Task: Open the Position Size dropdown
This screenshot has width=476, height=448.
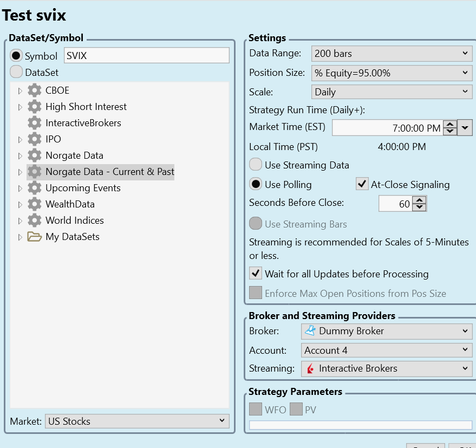Action: click(392, 73)
